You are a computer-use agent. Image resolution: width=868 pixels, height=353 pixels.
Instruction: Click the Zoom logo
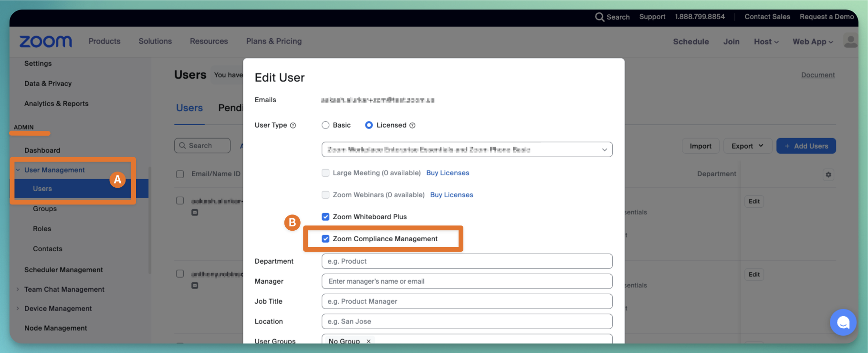(x=45, y=42)
